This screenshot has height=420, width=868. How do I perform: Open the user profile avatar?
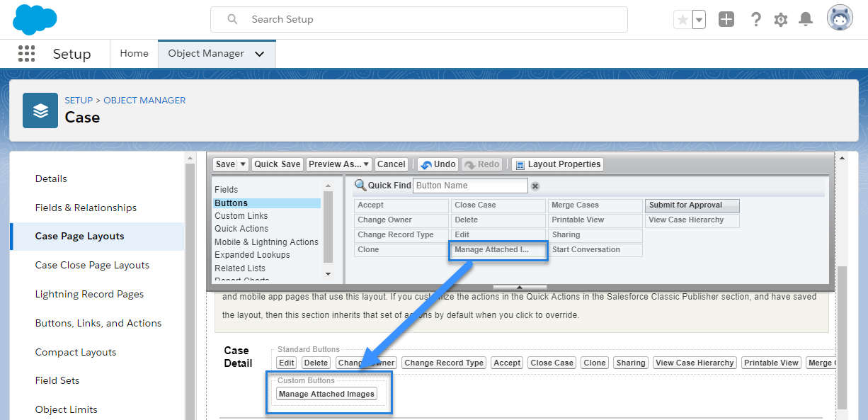(x=840, y=19)
